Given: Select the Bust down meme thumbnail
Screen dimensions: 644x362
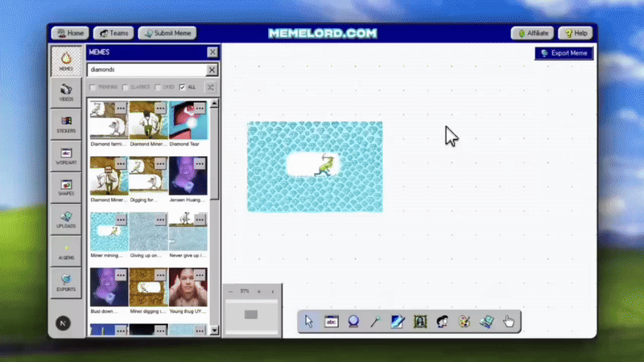Looking at the screenshot, I should (x=109, y=288).
